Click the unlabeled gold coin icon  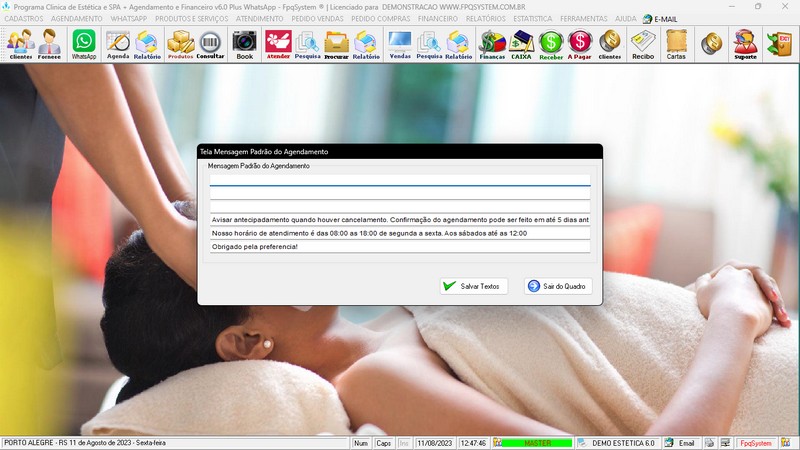pos(711,44)
